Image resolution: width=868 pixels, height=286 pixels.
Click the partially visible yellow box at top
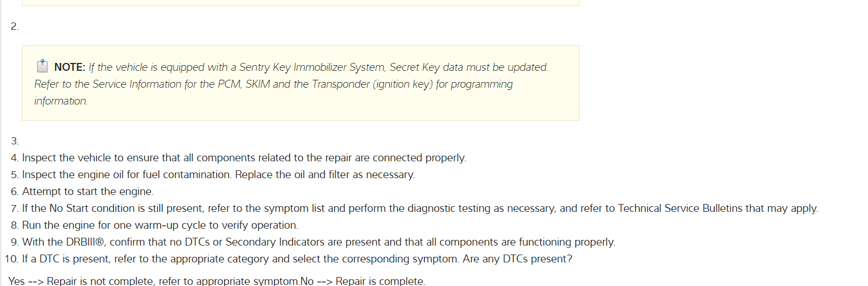click(300, 3)
